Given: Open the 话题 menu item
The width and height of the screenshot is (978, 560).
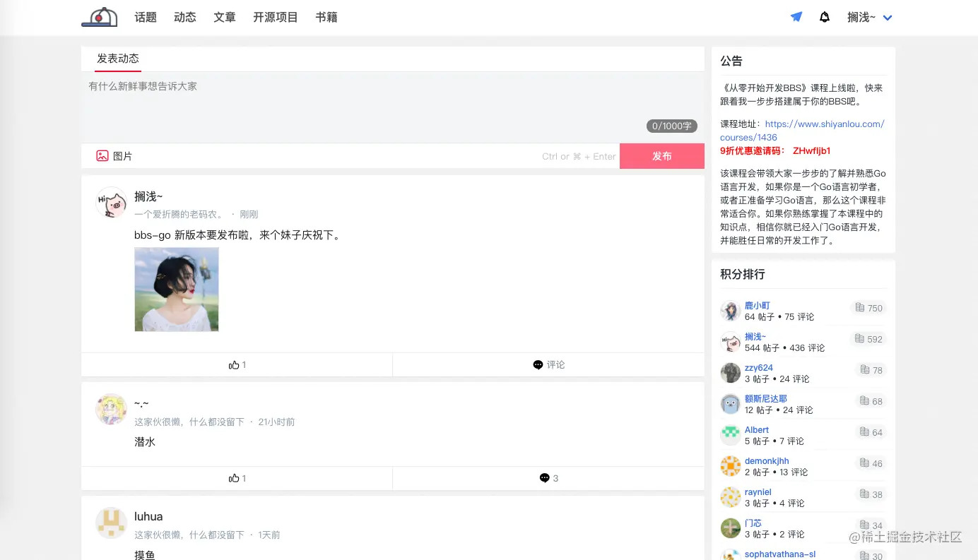Looking at the screenshot, I should click(x=146, y=17).
